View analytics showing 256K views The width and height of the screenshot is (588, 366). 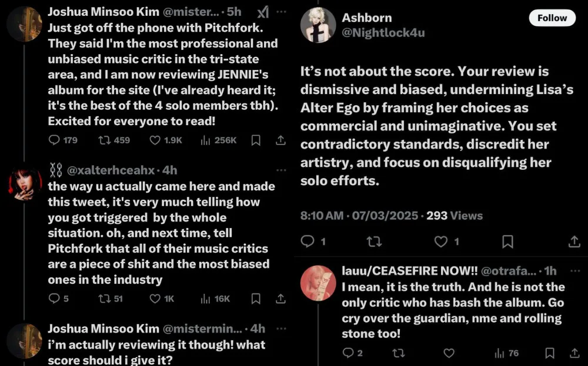point(206,140)
